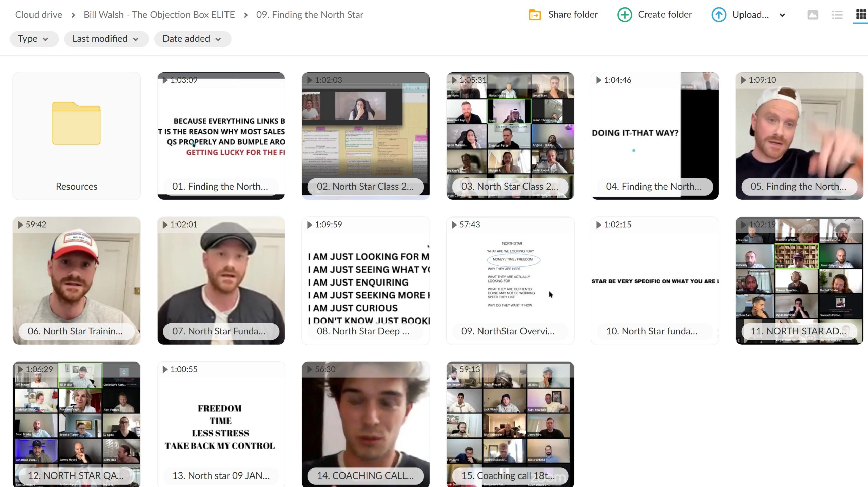
Task: Click the Share folder icon
Action: pos(535,15)
